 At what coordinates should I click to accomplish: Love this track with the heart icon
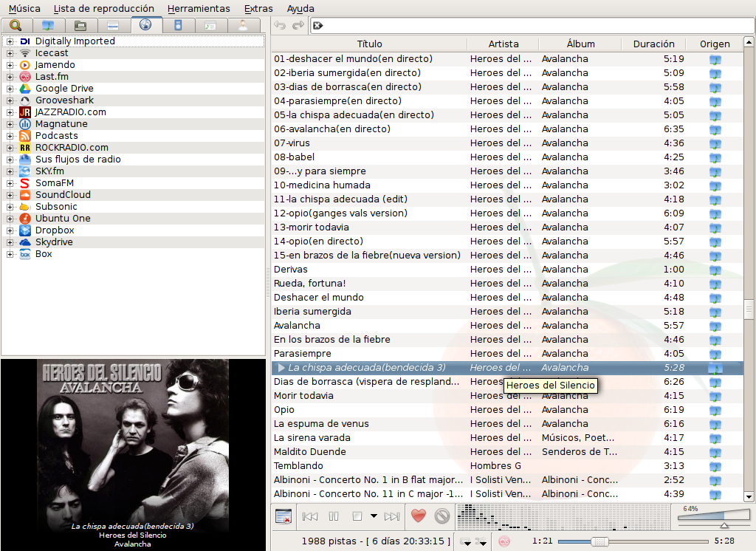(419, 516)
